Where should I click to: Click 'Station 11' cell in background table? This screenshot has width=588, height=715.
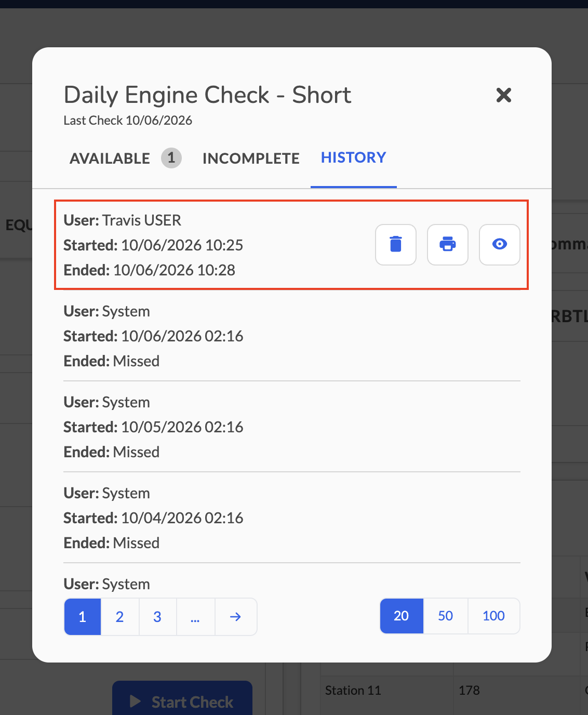[x=353, y=691]
